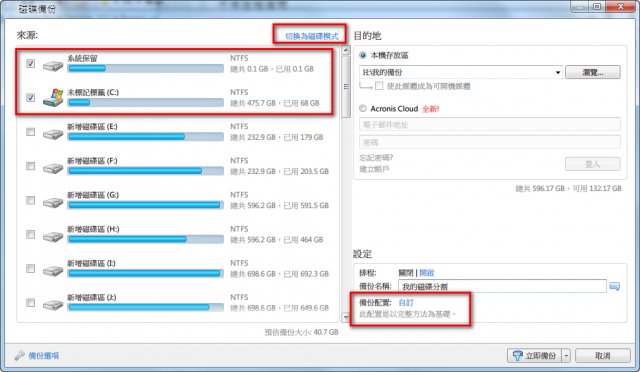640x372 pixels.
Task: Click the 忘記密碼? link
Action: (376, 158)
